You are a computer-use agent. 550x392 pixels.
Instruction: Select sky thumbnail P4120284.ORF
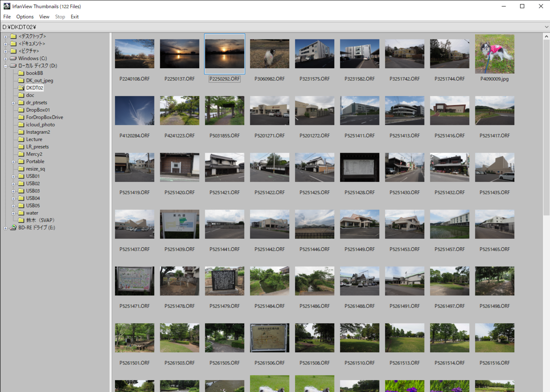click(x=135, y=110)
